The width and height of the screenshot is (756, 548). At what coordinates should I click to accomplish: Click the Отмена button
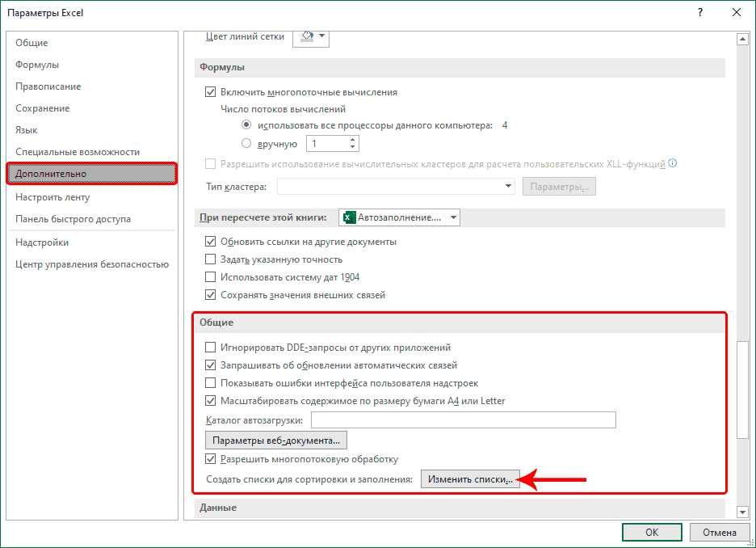720,533
